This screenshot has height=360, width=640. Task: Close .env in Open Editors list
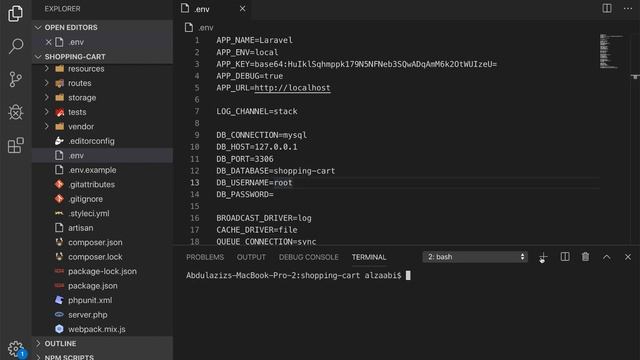pyautogui.click(x=49, y=42)
